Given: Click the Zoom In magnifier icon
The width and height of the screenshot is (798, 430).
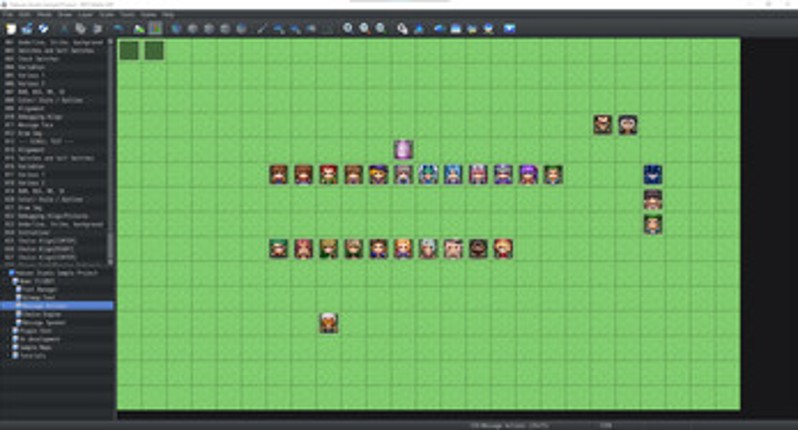Looking at the screenshot, I should click(x=348, y=28).
